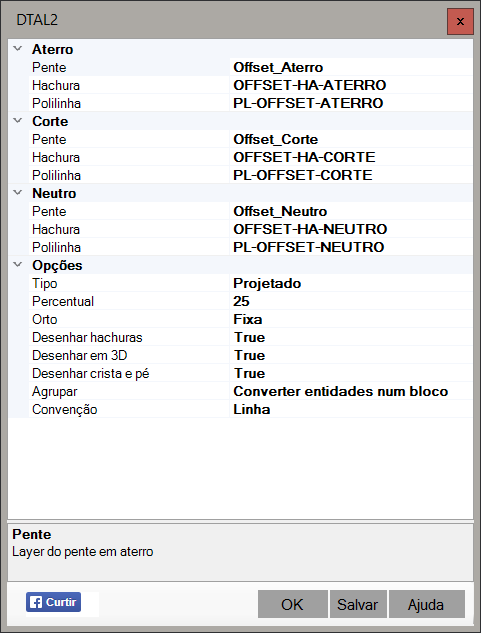The image size is (481, 633).
Task: Toggle the Desenhar hachuras True value
Action: pos(351,337)
